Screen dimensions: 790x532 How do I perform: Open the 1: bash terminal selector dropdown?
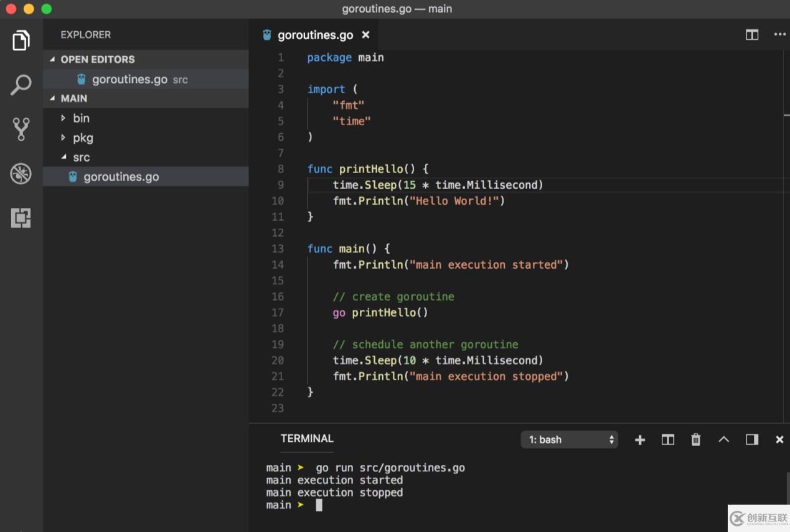coord(570,440)
